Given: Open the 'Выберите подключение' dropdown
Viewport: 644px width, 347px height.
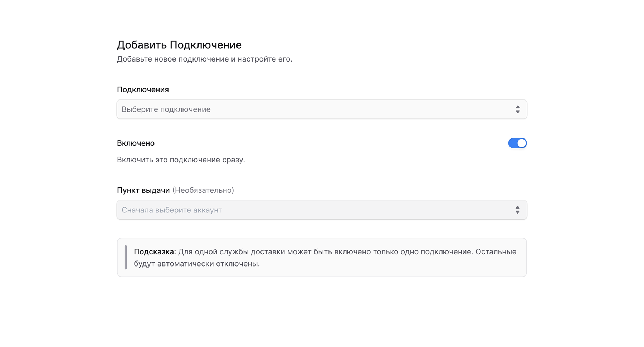Looking at the screenshot, I should (x=321, y=109).
